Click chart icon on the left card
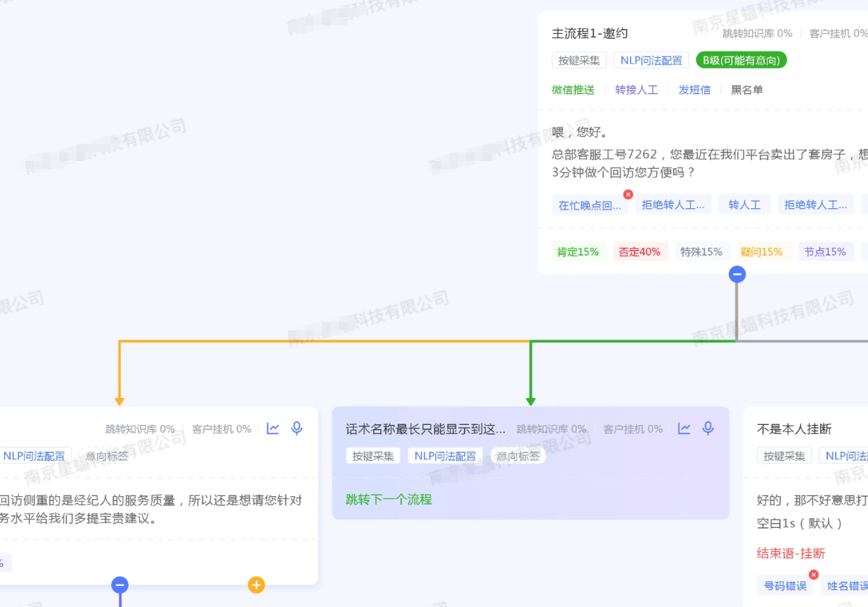 (x=273, y=428)
